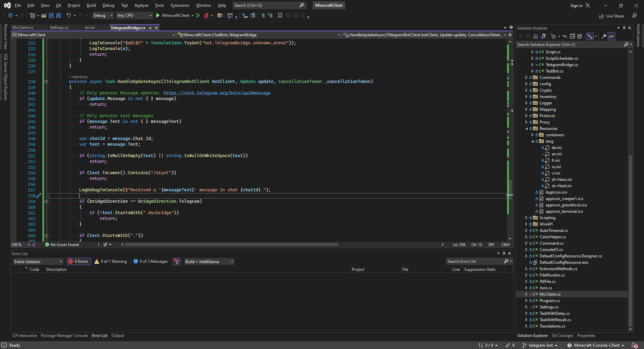Toggle a bookmark on current line
Viewport: 644px width, 349px height.
pyautogui.click(x=280, y=15)
